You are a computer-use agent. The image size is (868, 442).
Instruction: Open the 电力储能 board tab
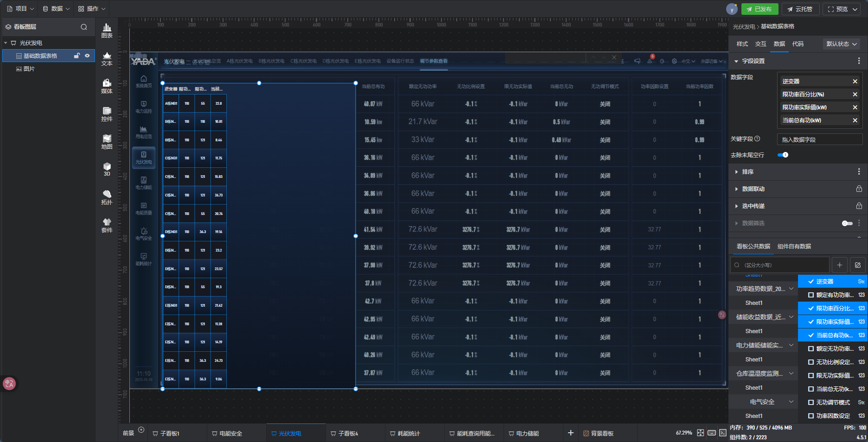tap(527, 434)
